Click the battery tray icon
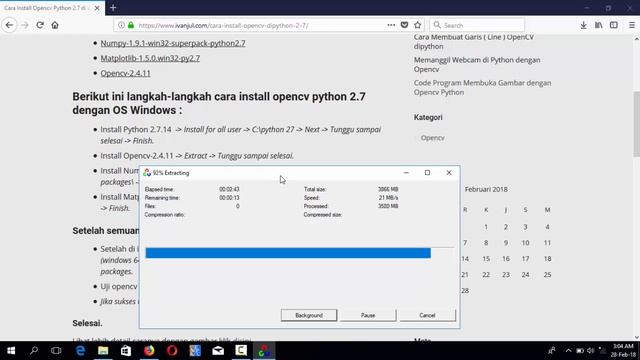This screenshot has width=640, height=360. (x=580, y=351)
